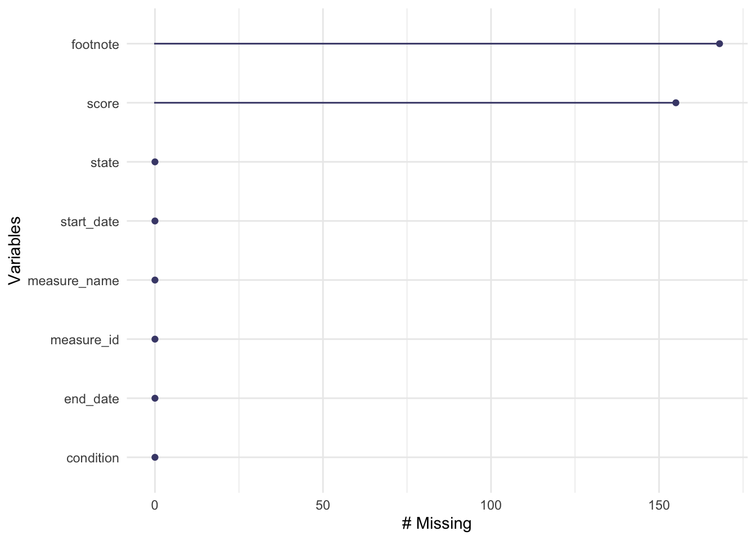The image size is (756, 540).
Task: Click the score variable label
Action: pos(103,103)
